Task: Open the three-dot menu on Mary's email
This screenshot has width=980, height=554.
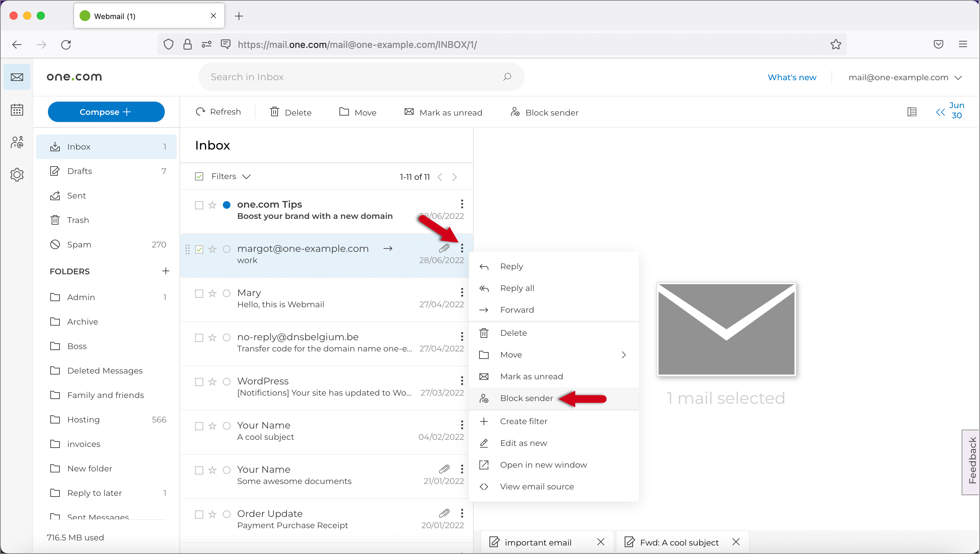Action: pyautogui.click(x=461, y=292)
